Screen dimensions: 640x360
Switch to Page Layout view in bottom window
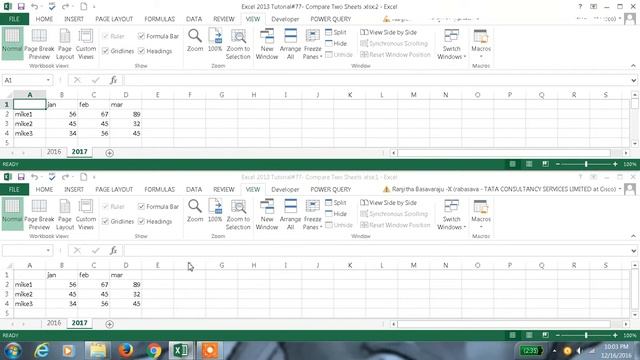pos(65,214)
